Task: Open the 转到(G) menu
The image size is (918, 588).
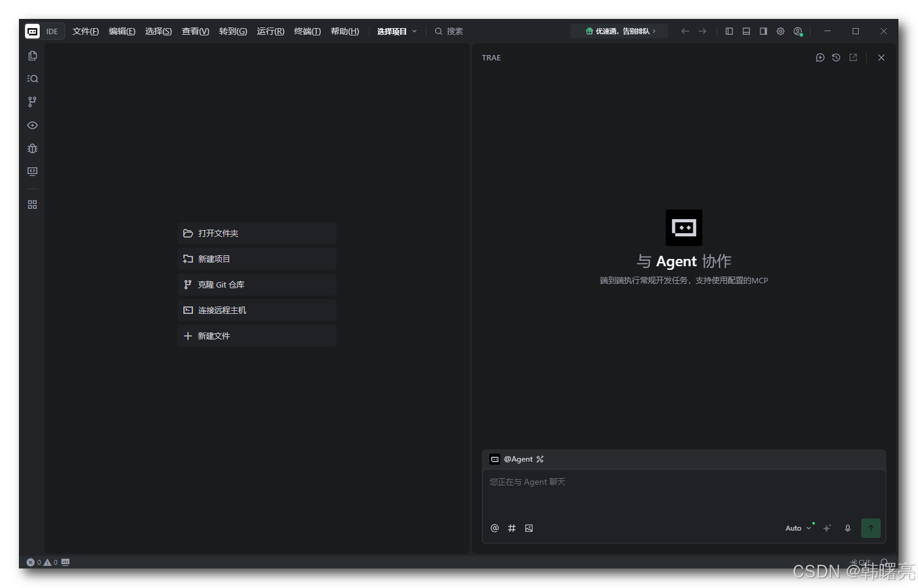Action: pyautogui.click(x=233, y=31)
